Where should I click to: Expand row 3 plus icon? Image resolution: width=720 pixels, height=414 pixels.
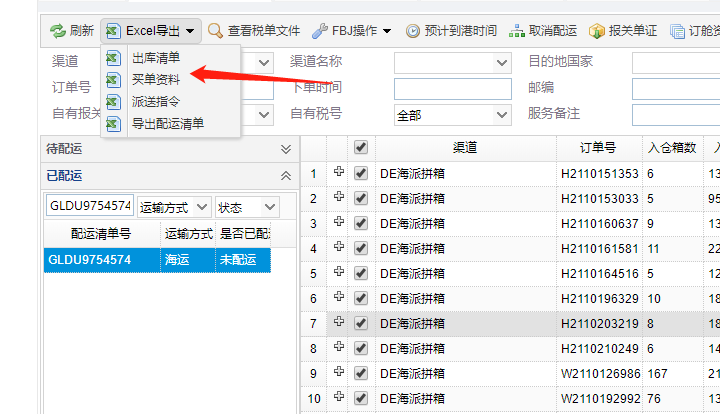pyautogui.click(x=339, y=222)
